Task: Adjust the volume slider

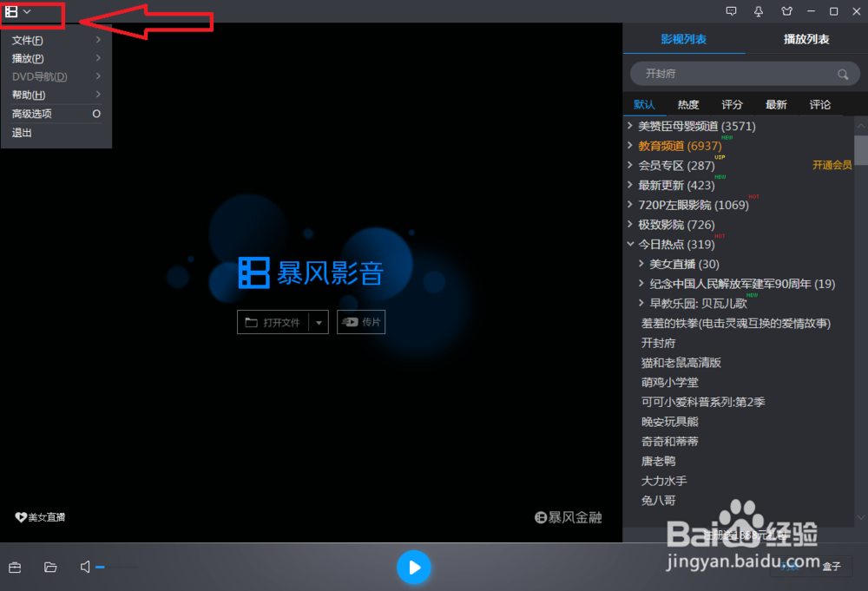Action: click(x=116, y=568)
